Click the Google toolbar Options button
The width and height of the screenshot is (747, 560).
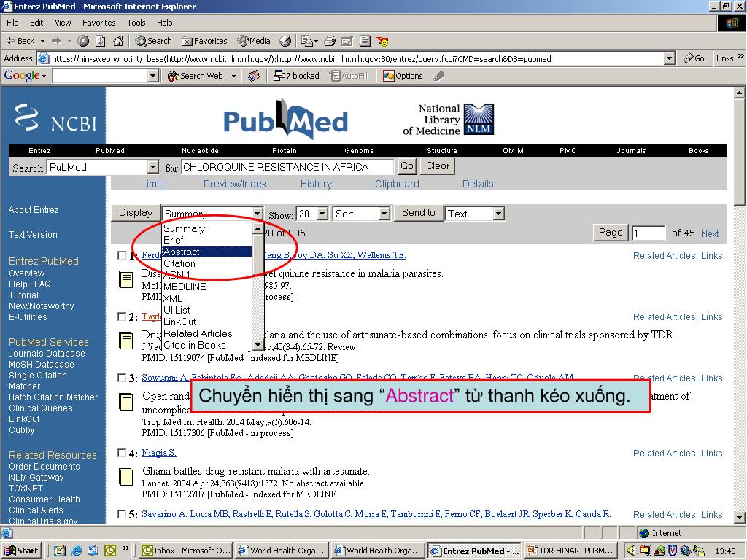point(403,76)
